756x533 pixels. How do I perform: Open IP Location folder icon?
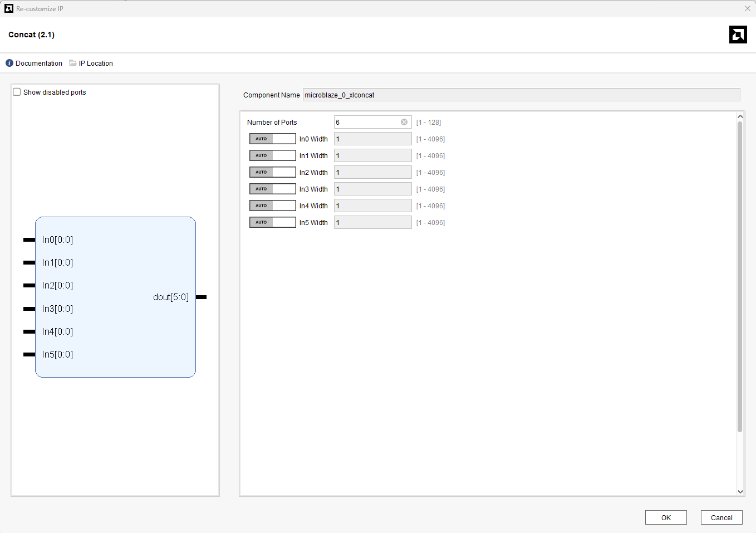[73, 63]
